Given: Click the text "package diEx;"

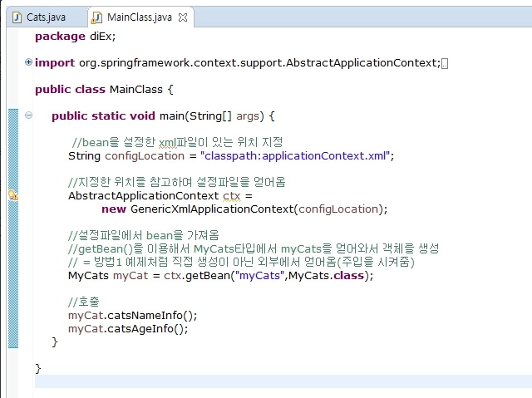Looking at the screenshot, I should 76,37.
